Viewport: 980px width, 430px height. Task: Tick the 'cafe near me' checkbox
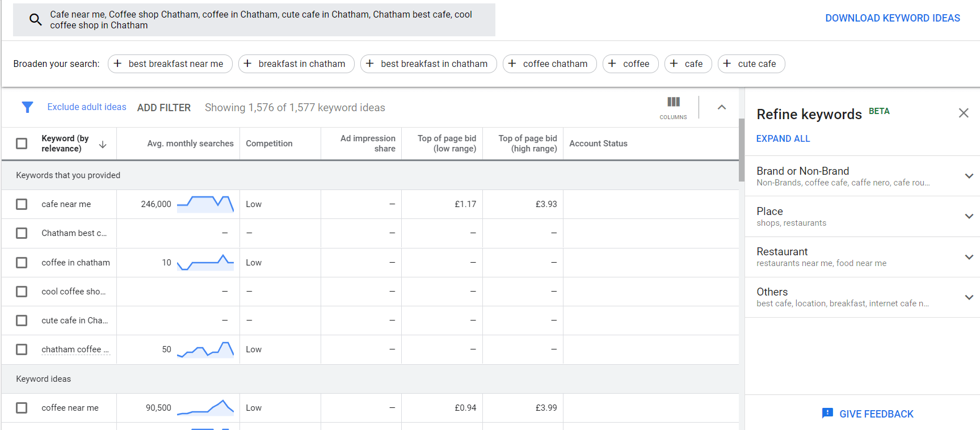tap(22, 204)
